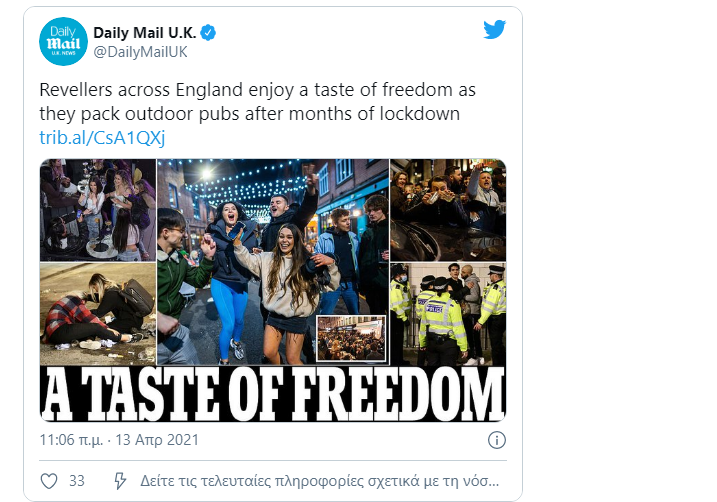Screen dimensions: 717x502
Task: Click the small inset street crowd photo
Action: point(350,338)
